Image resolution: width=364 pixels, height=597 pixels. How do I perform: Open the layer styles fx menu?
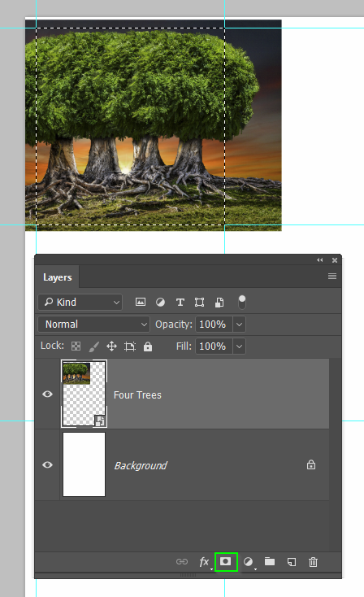[204, 561]
